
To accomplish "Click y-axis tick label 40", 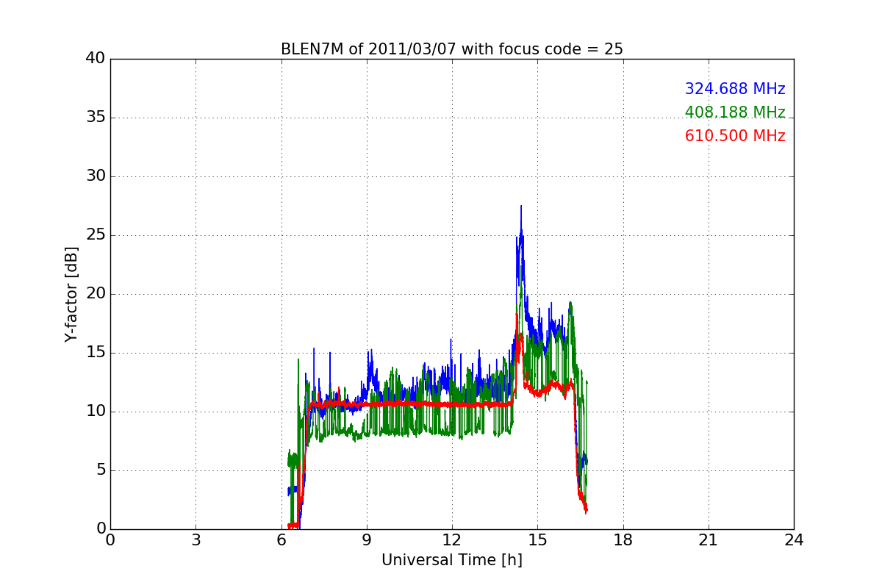I will 96,59.
